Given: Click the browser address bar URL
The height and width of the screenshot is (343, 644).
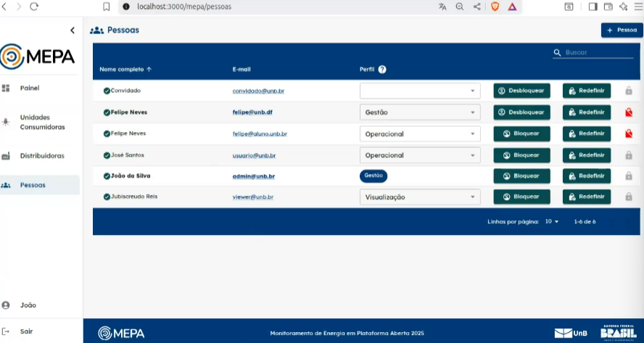Looking at the screenshot, I should click(x=184, y=7).
